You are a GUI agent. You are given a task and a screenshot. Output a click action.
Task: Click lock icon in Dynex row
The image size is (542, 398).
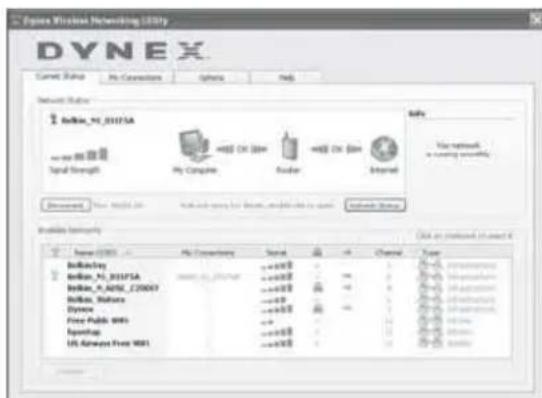318,308
